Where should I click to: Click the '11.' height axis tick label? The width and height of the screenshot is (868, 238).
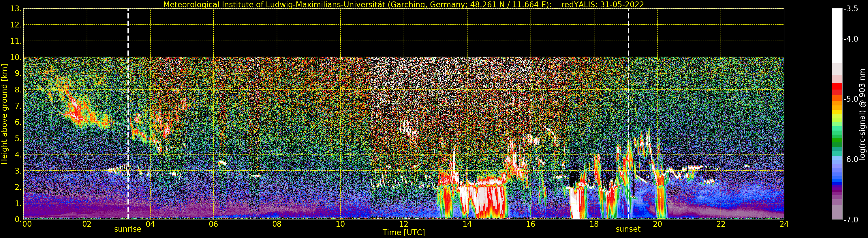(x=16, y=41)
